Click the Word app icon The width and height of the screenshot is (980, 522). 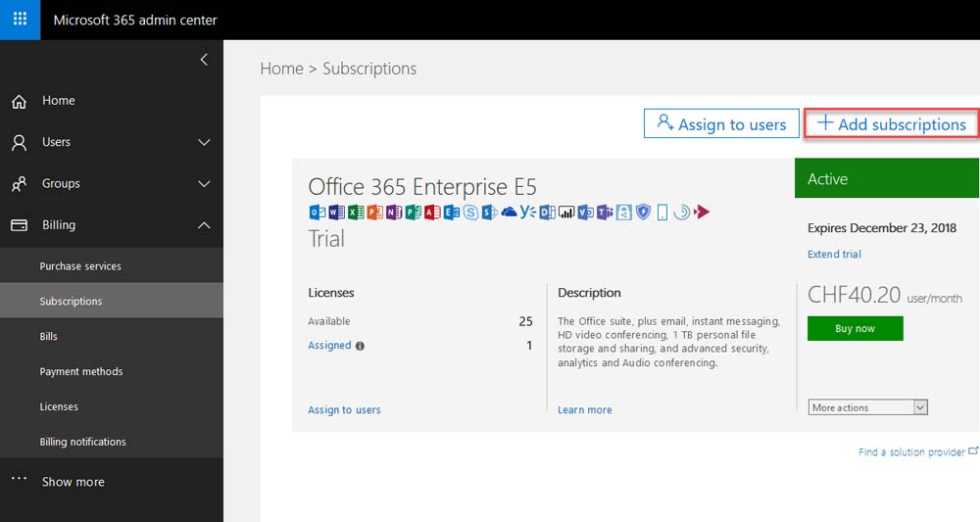tap(336, 213)
